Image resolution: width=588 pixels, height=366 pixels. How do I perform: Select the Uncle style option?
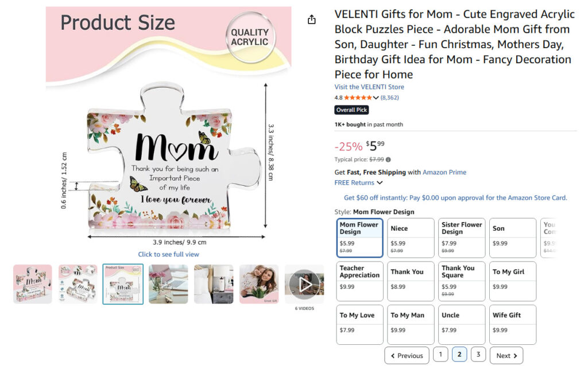[461, 324]
